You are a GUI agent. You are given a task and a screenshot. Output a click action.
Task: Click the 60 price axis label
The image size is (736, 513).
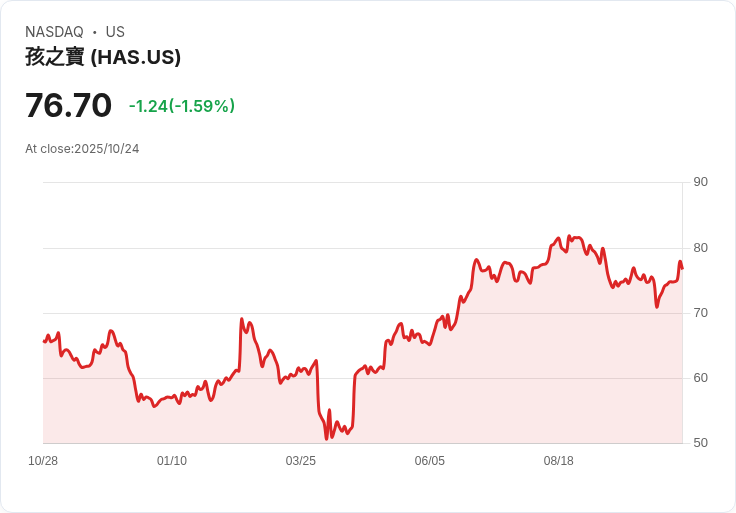701,378
